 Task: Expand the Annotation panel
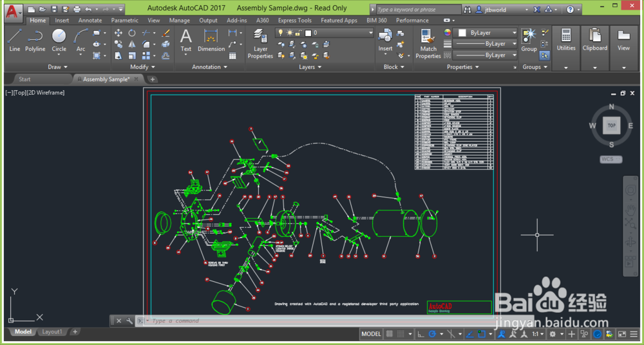[209, 67]
